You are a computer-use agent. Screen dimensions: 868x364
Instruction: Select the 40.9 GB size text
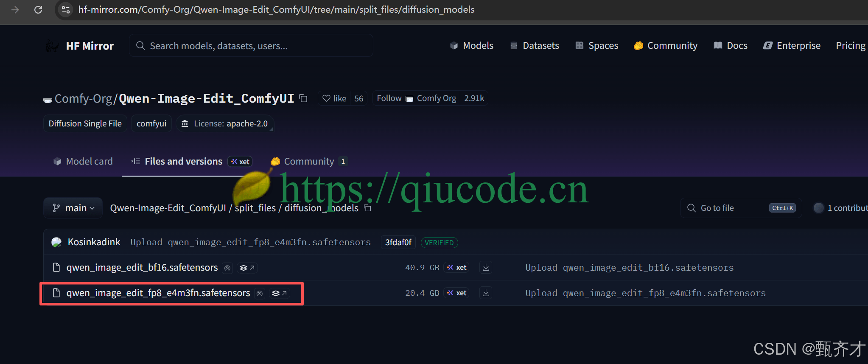click(422, 268)
